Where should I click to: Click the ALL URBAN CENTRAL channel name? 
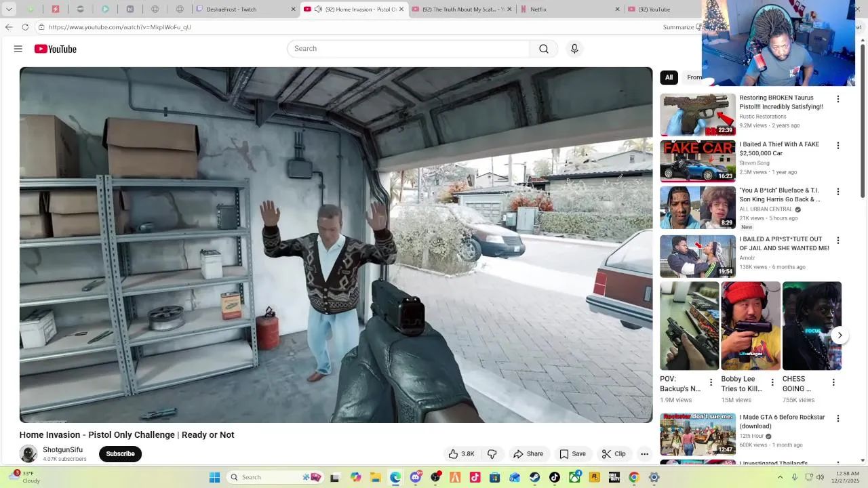[x=766, y=209]
